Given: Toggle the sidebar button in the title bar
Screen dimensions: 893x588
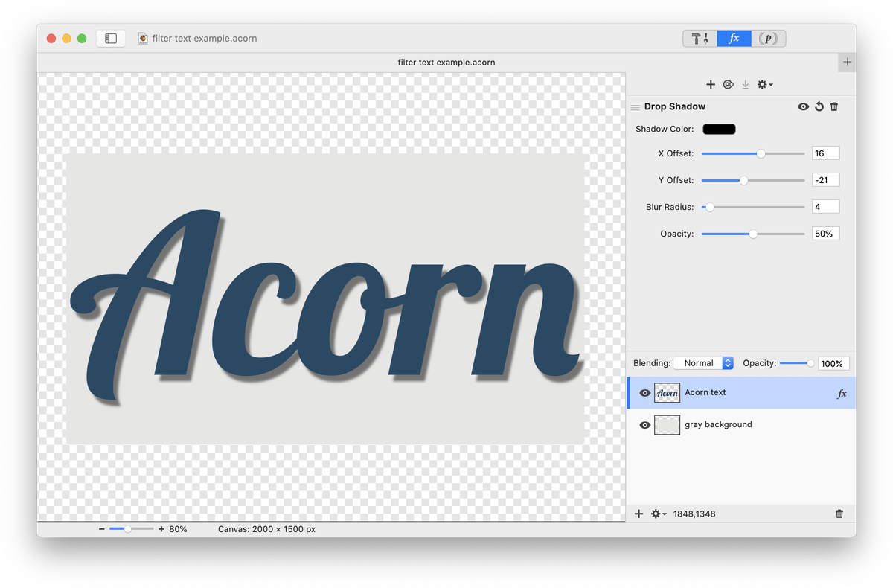Looking at the screenshot, I should point(111,38).
